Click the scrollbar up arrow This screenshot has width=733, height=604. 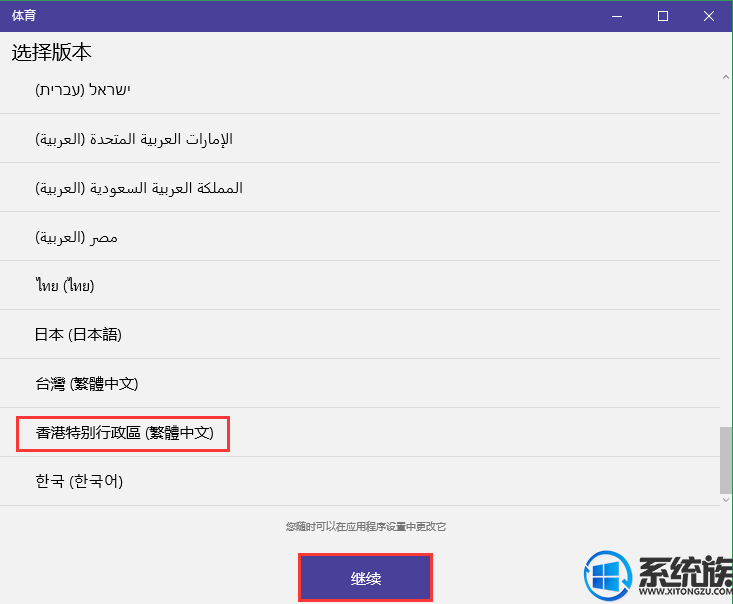[726, 77]
